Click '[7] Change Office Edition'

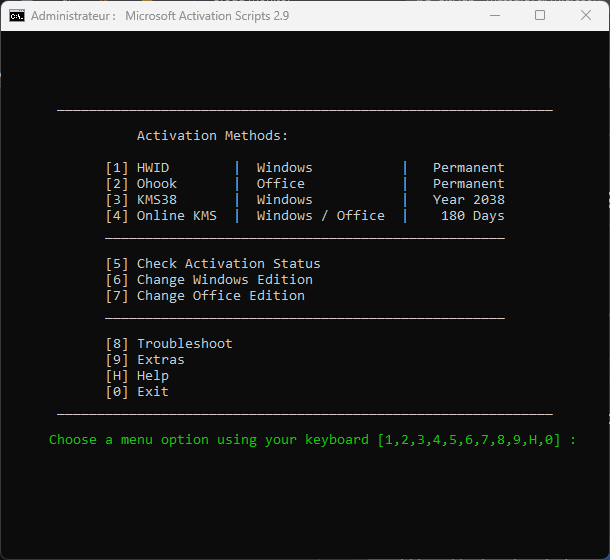click(205, 296)
